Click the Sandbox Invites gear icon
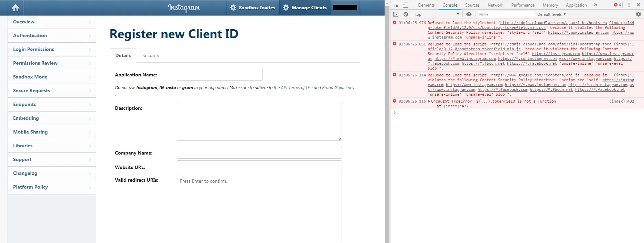This screenshot has width=644, height=243. point(233,8)
